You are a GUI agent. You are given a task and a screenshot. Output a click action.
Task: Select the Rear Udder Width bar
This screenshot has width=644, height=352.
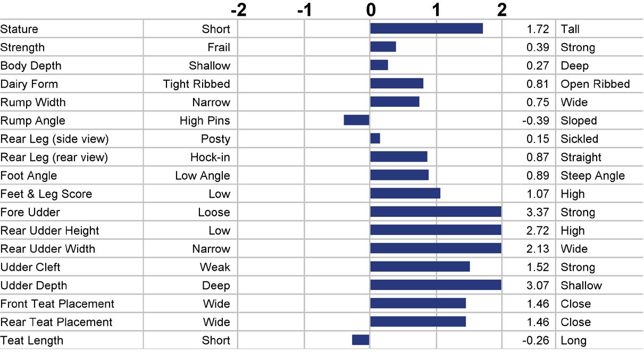point(436,248)
